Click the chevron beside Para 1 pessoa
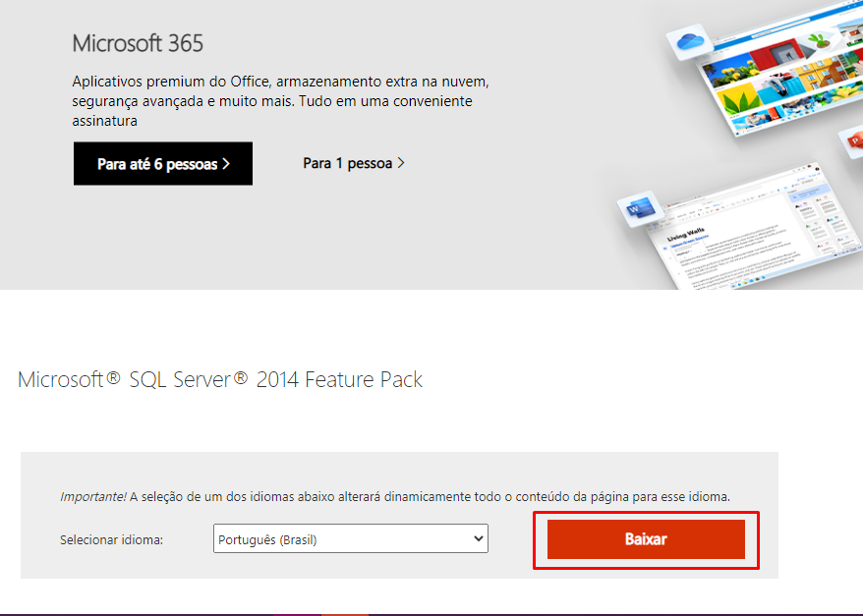Image resolution: width=863 pixels, height=616 pixels. point(401,163)
